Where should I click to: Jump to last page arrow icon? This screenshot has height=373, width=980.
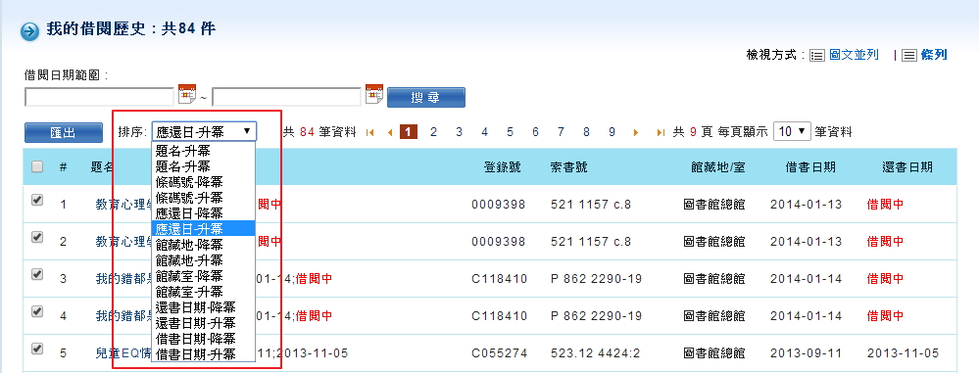click(x=661, y=132)
